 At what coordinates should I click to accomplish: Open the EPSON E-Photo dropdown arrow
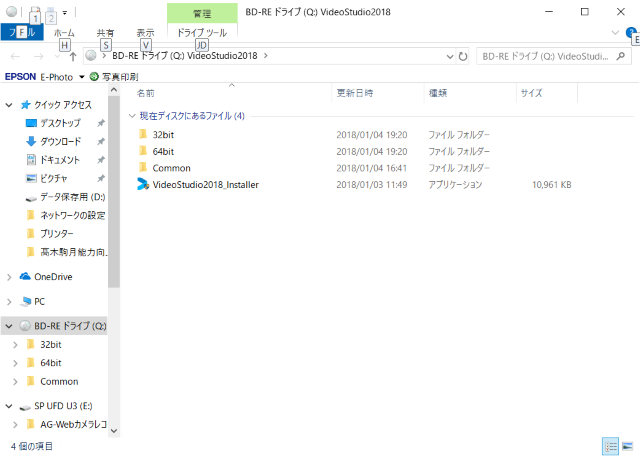click(82, 77)
